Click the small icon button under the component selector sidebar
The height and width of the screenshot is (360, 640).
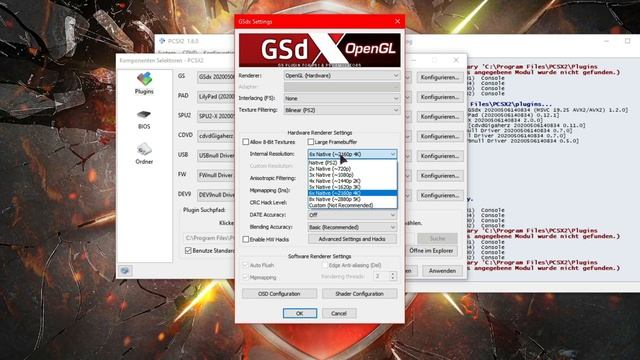(125, 271)
